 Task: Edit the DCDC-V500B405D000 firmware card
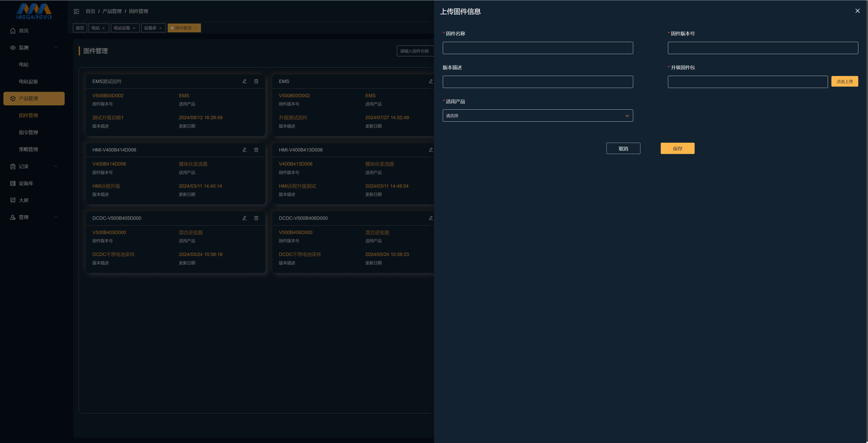point(245,218)
